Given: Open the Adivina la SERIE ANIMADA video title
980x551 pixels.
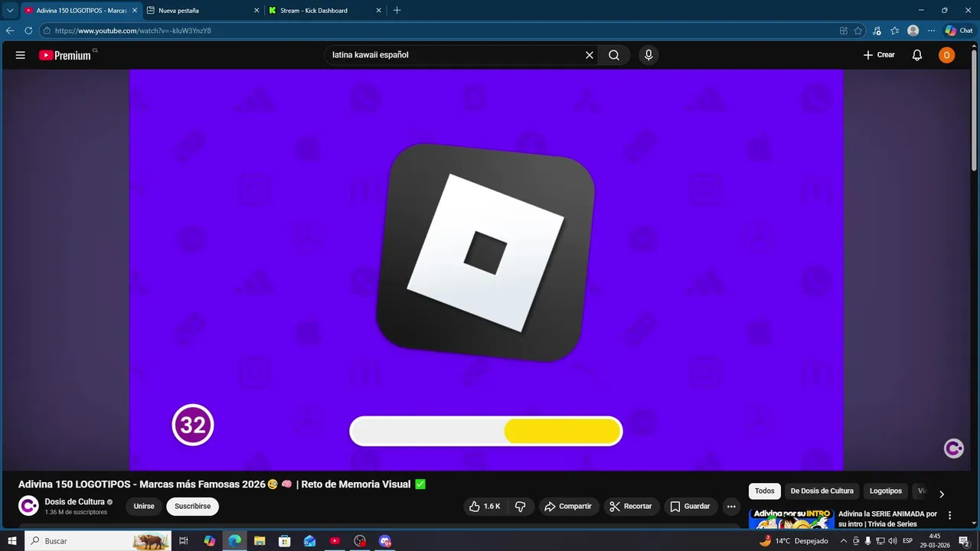Looking at the screenshot, I should (x=887, y=519).
